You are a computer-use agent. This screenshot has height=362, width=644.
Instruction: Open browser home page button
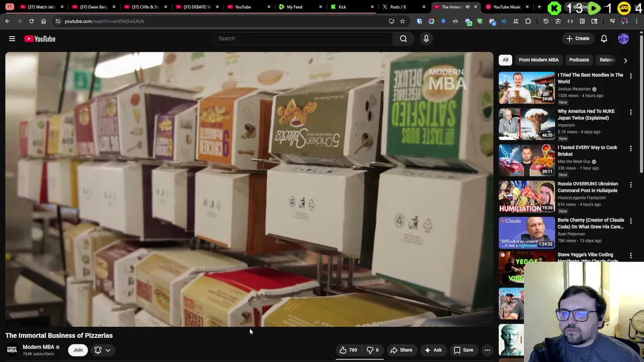tap(43, 21)
